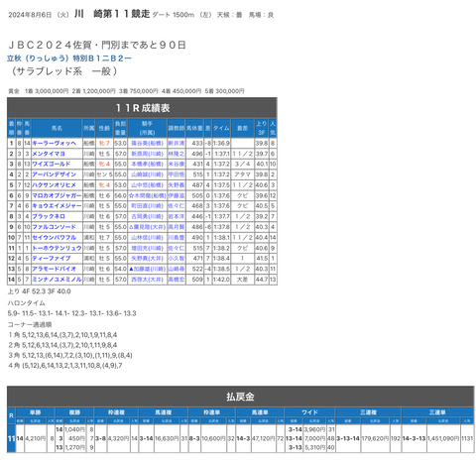This screenshot has width=476, height=460.
Task: Click トーホウテンリュウ horse name
Action: tap(57, 248)
